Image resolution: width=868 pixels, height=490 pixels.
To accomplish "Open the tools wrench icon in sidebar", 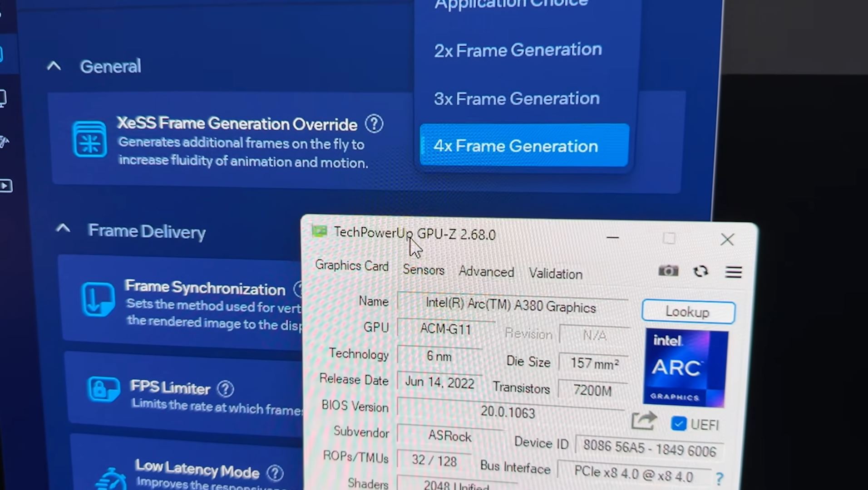I will click(x=5, y=142).
